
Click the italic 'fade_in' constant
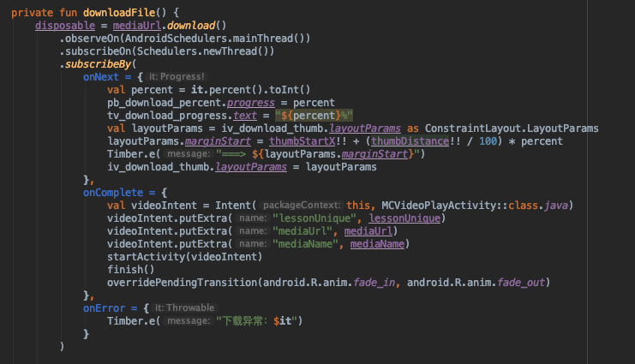[x=374, y=283]
